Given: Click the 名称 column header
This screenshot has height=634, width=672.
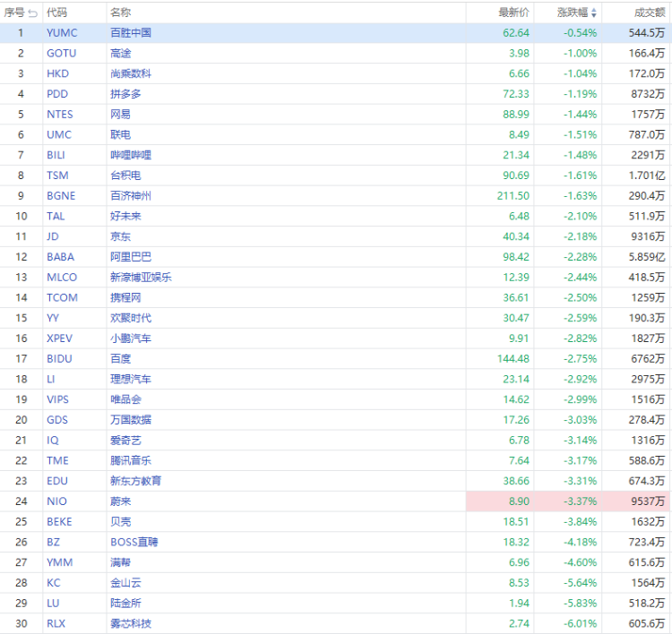Looking at the screenshot, I should 120,13.
